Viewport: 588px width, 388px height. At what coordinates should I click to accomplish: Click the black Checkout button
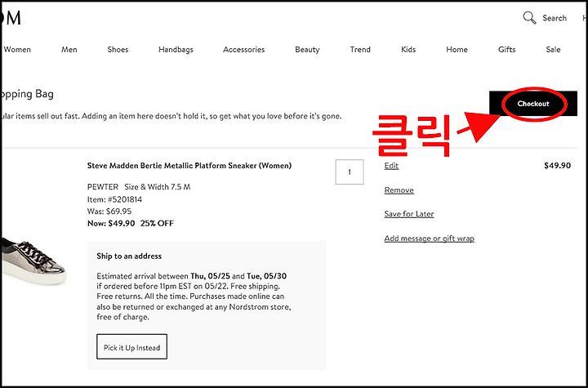point(532,104)
